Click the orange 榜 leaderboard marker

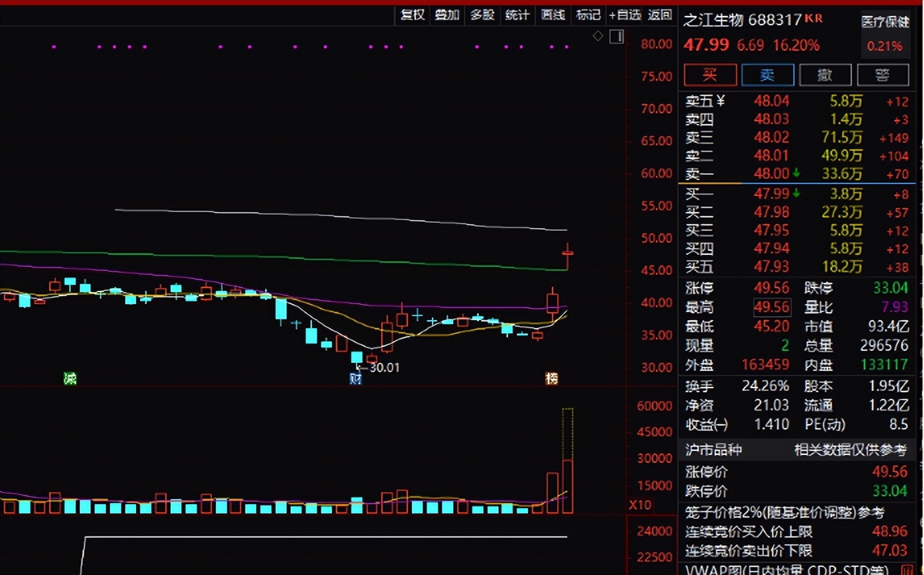click(551, 378)
